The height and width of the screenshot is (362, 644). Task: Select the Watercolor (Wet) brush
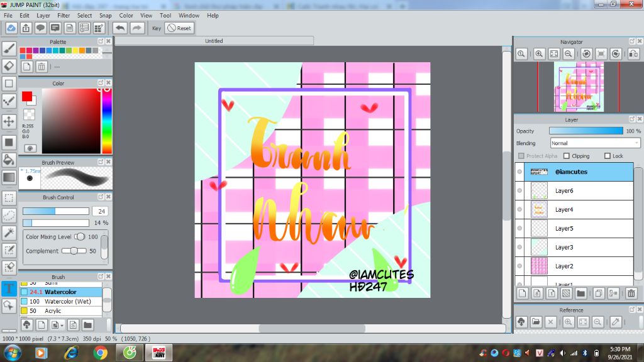[x=61, y=301]
